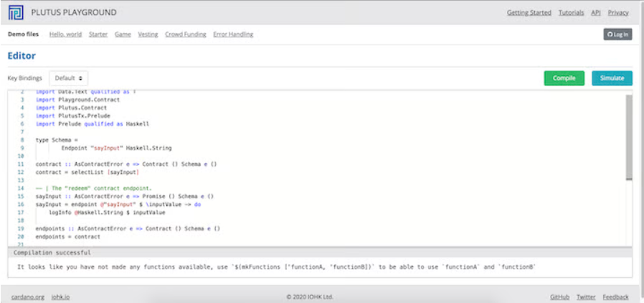Click the Simulate button
The height and width of the screenshot is (303, 644).
[x=612, y=78]
